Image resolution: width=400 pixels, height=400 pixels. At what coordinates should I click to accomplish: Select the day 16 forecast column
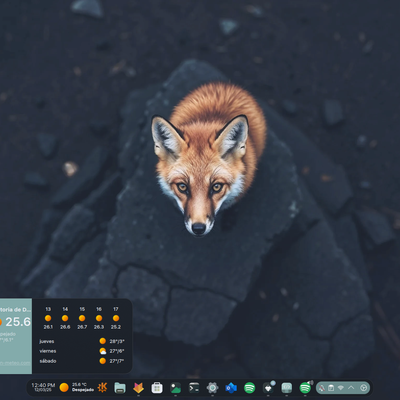click(99, 318)
